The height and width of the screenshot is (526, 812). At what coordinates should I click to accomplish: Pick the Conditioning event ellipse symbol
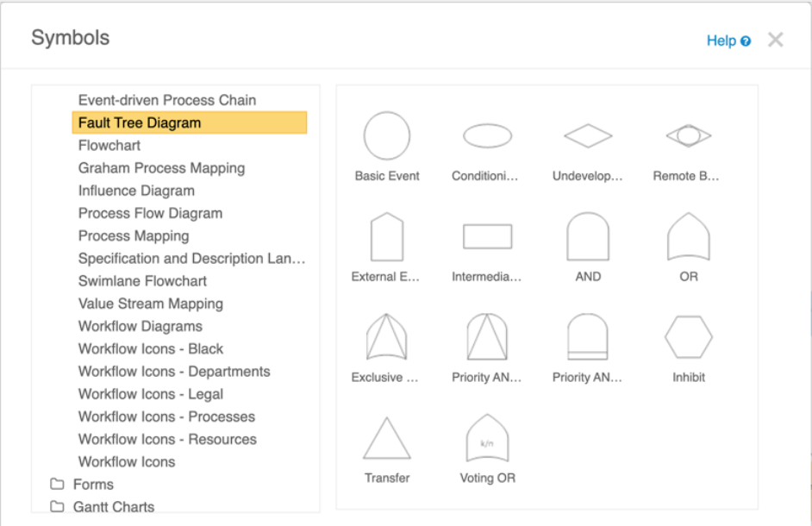[x=487, y=136]
